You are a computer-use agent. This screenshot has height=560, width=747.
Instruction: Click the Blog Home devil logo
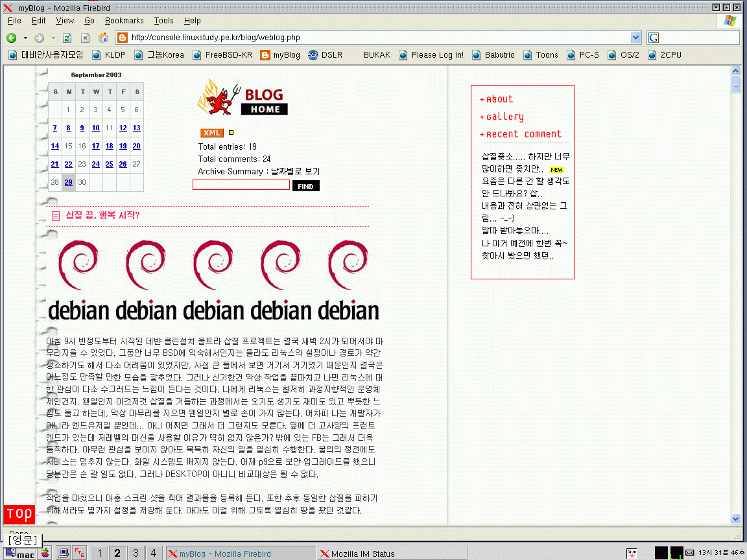242,98
